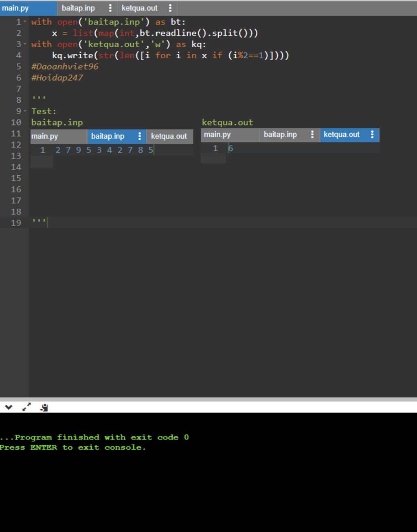Viewport: 417px width, 532px height.
Task: Click the three-dot icon on the highlighted baitap.inp preview tab
Action: pyautogui.click(x=140, y=136)
